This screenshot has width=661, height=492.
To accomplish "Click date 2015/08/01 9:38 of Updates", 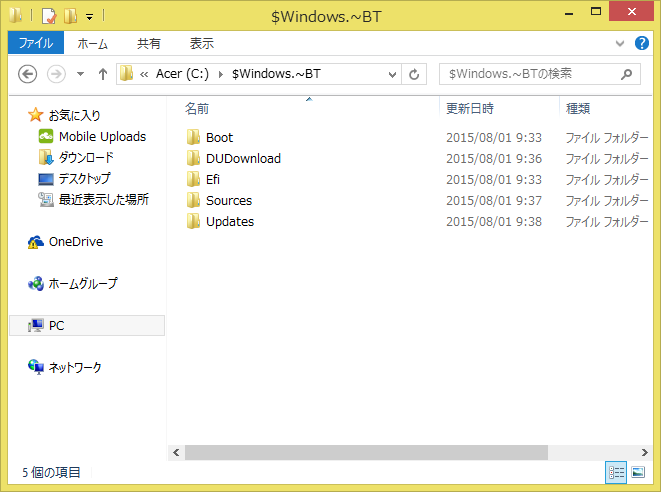I will 494,222.
